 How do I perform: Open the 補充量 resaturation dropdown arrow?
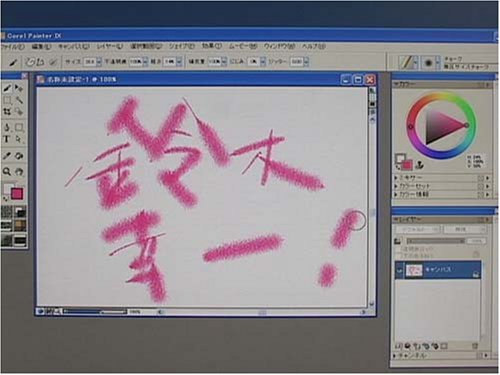click(224, 62)
